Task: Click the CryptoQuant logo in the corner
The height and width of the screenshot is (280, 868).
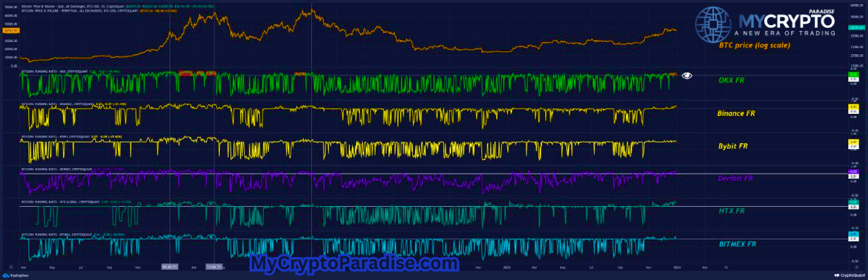Action: [848, 276]
